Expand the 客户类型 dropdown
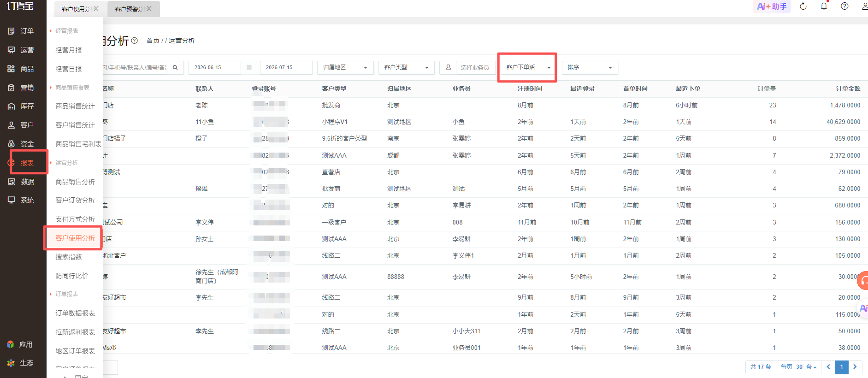The height and width of the screenshot is (378, 868). [407, 67]
